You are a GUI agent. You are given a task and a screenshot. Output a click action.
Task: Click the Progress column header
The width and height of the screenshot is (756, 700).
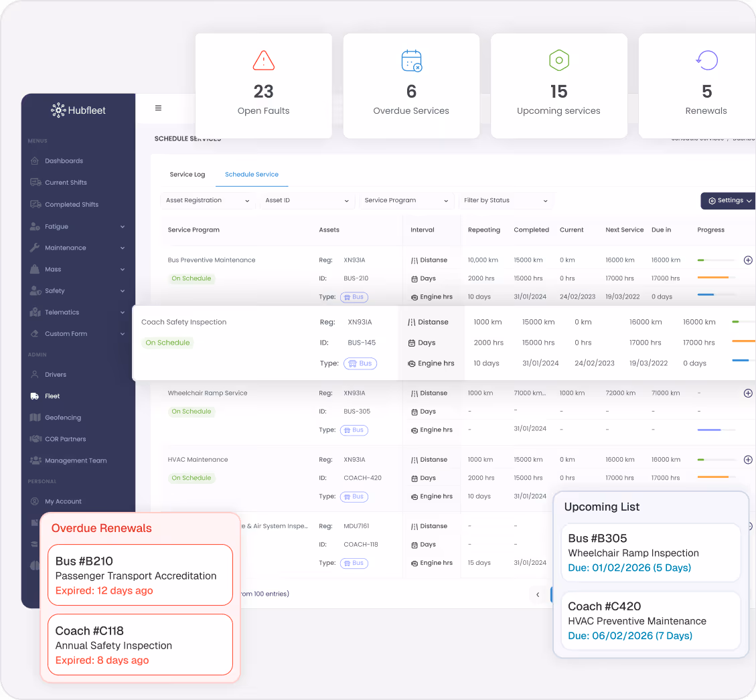[x=710, y=230]
